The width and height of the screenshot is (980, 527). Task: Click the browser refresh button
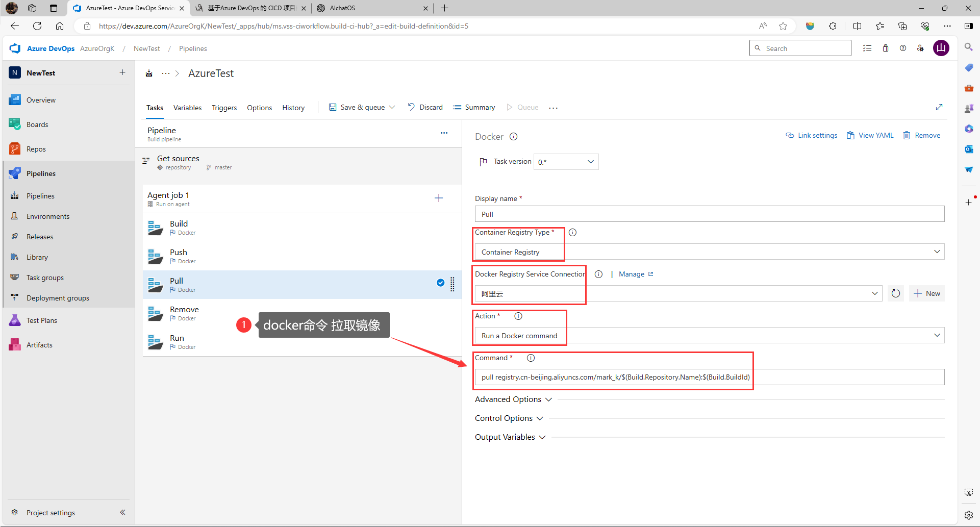pyautogui.click(x=37, y=26)
